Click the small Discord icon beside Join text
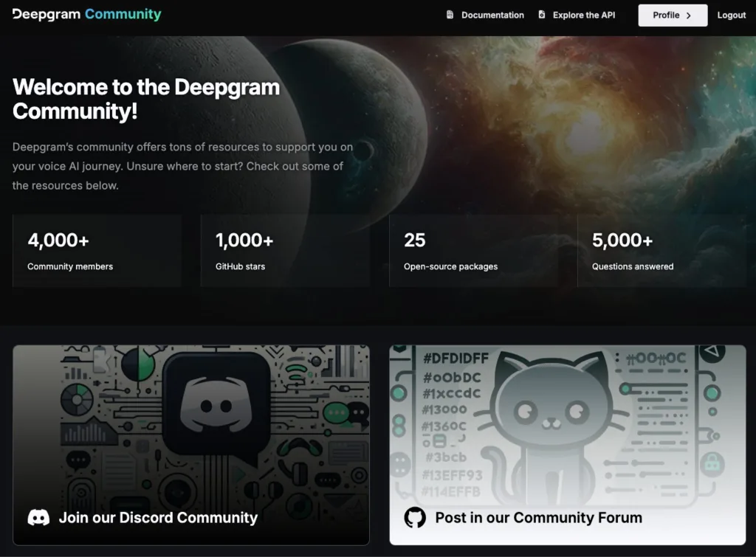756x557 pixels. point(38,517)
